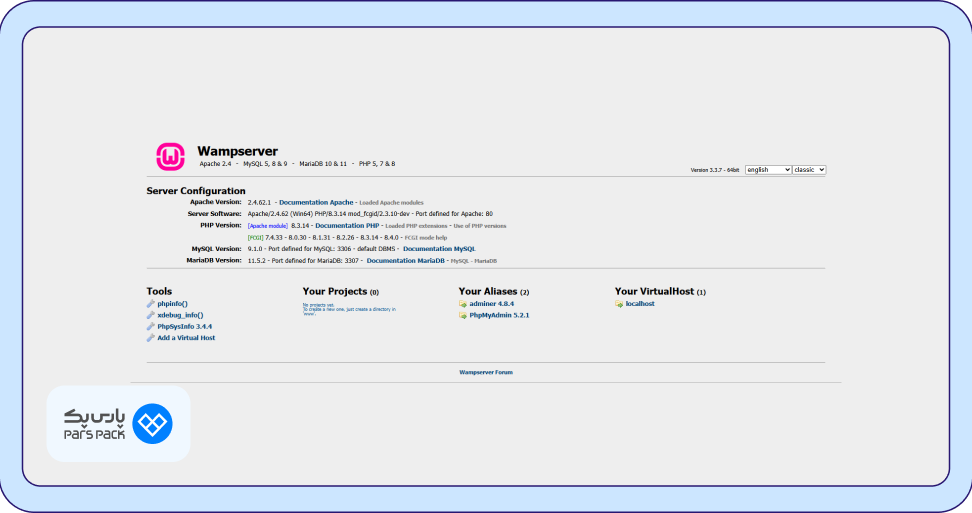Click the Your Projects heading
This screenshot has height=513, width=972.
(340, 291)
